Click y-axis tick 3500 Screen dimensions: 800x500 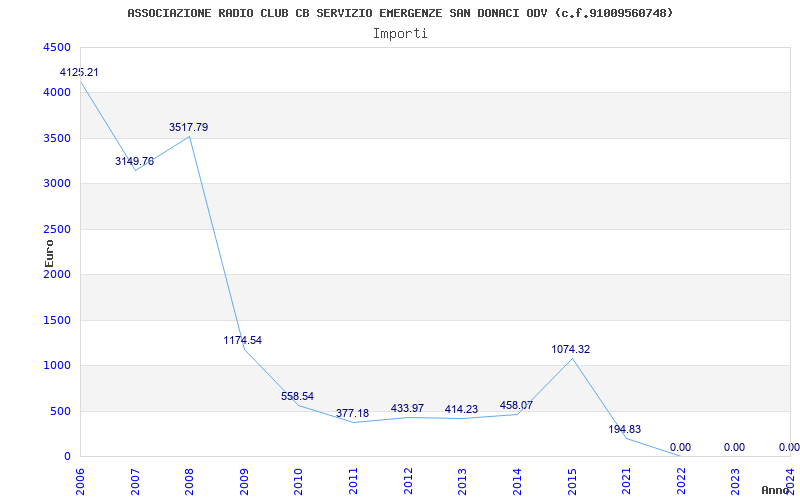(x=58, y=139)
